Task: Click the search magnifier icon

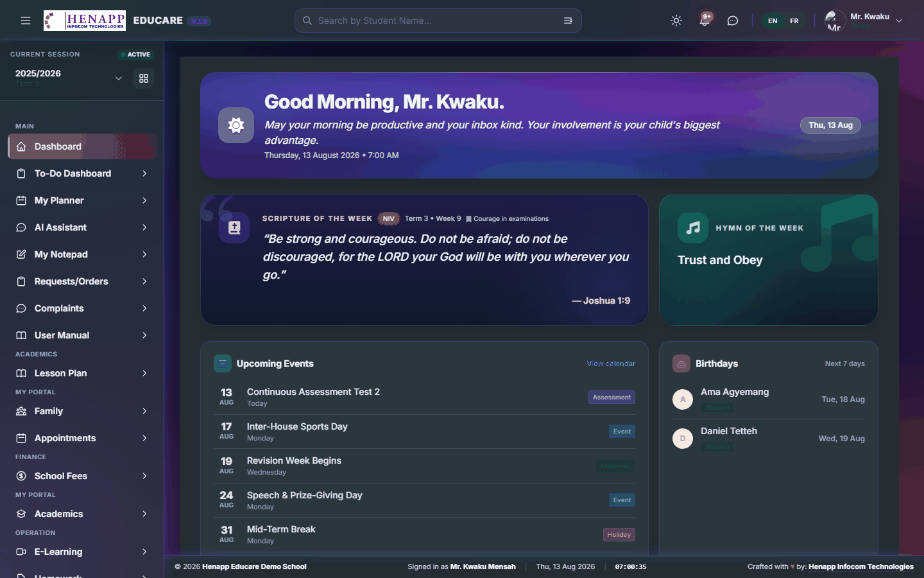Action: [x=307, y=21]
